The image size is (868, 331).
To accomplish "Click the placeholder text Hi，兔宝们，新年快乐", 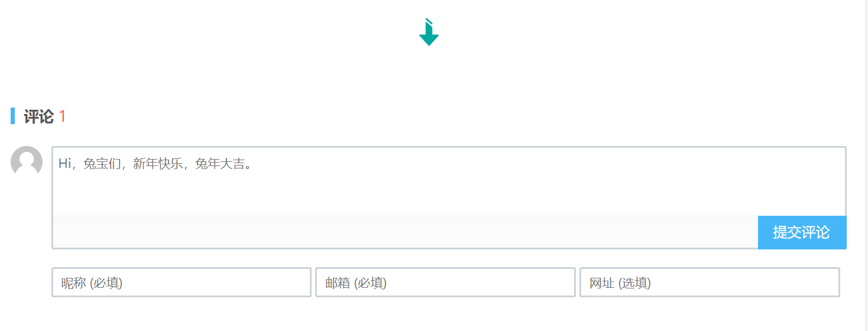I will pyautogui.click(x=121, y=164).
